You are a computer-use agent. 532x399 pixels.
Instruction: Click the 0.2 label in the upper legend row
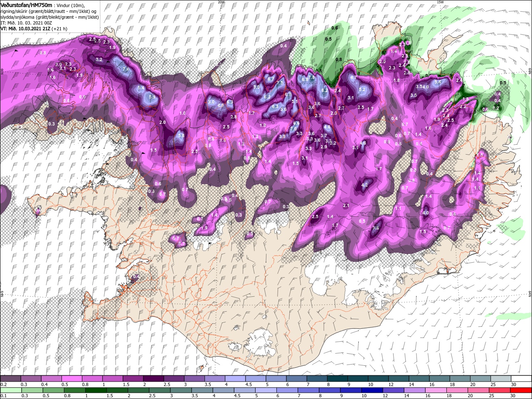(x=3, y=384)
